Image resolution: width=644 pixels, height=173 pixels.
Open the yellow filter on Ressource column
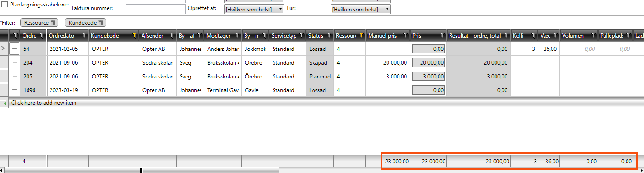click(361, 35)
